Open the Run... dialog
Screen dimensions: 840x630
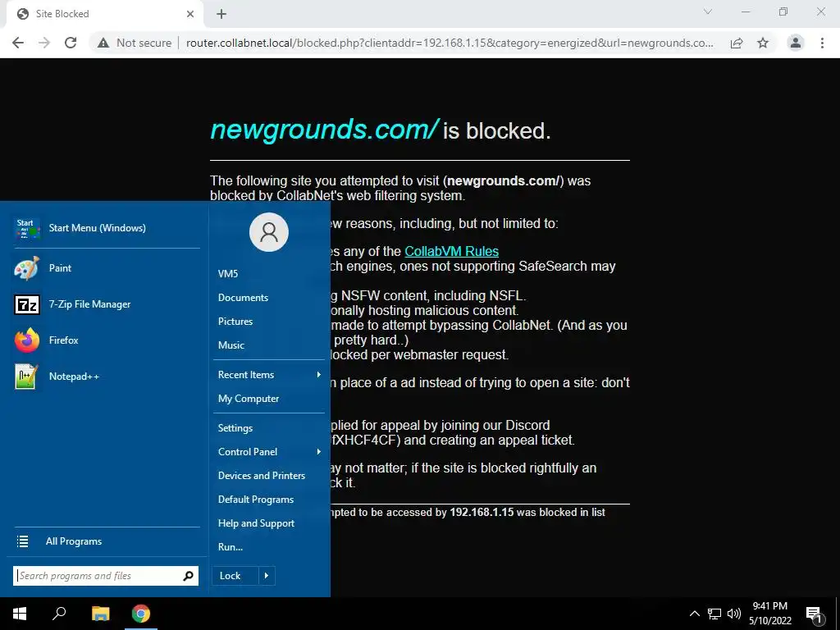click(269, 547)
